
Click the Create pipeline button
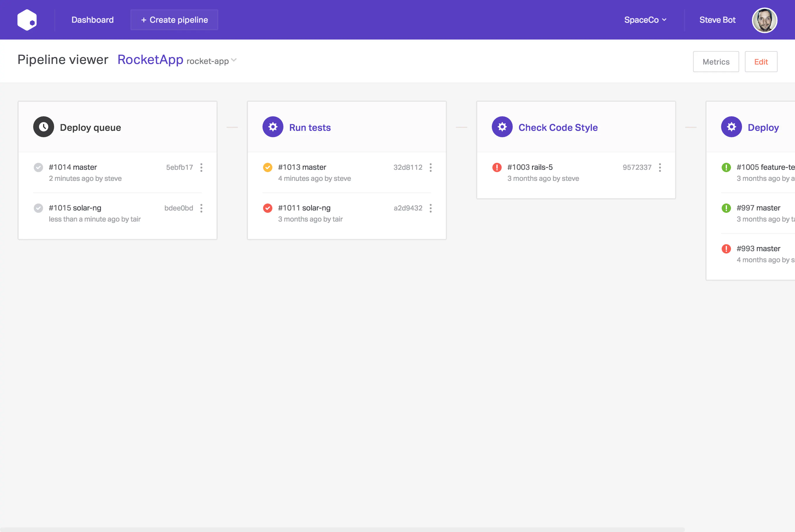coord(174,20)
